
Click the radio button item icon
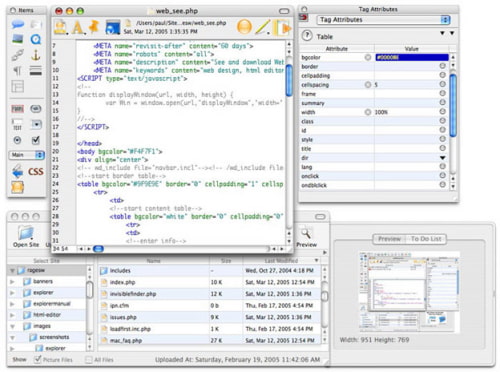(x=17, y=140)
